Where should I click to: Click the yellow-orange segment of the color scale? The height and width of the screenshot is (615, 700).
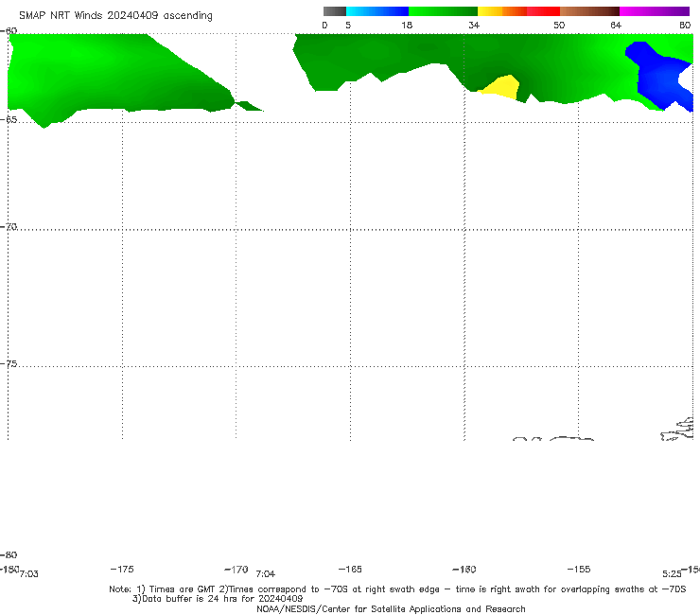point(501,11)
